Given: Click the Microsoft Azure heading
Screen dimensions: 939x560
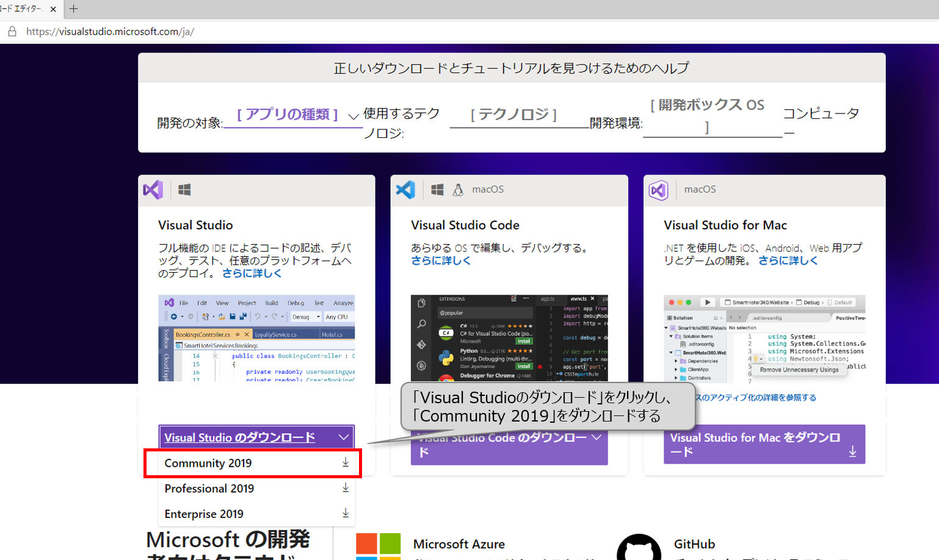Looking at the screenshot, I should coord(459,544).
